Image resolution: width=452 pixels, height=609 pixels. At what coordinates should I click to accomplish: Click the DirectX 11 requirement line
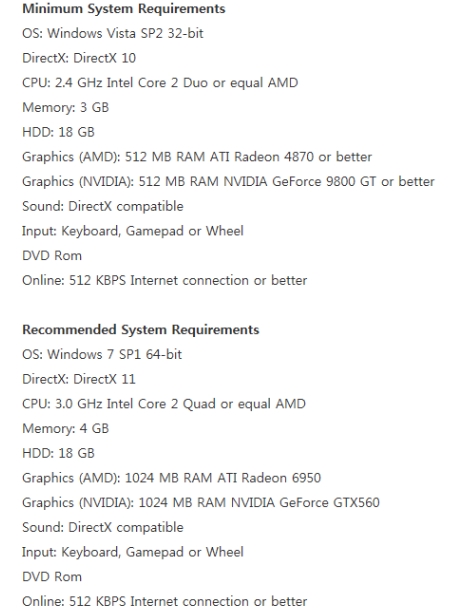(x=79, y=379)
